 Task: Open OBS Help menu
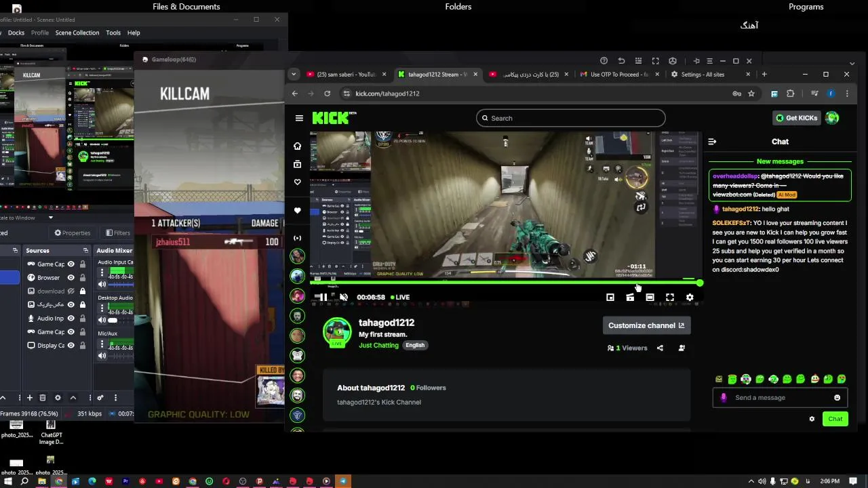coord(134,33)
